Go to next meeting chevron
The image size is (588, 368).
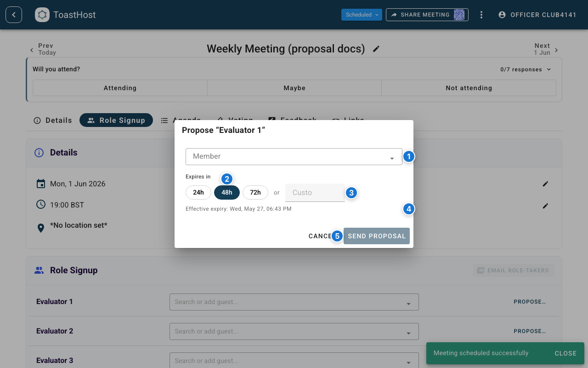pyautogui.click(x=556, y=50)
